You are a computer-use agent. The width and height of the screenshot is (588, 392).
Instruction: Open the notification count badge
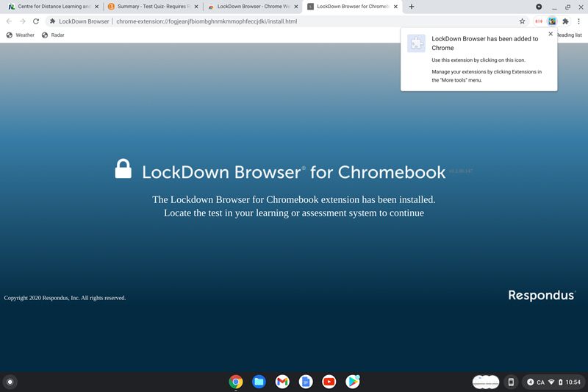[x=530, y=382]
